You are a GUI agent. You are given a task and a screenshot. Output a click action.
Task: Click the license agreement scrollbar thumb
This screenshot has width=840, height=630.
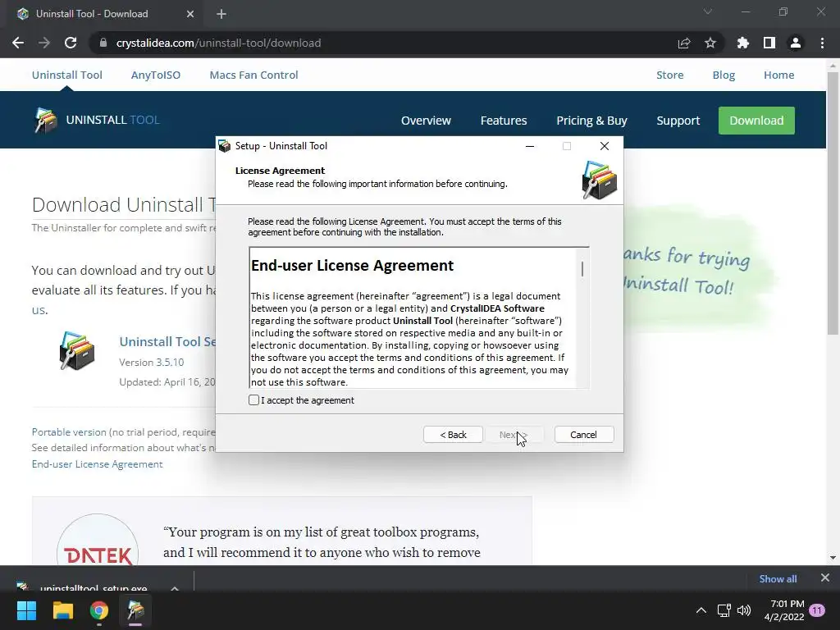(582, 269)
